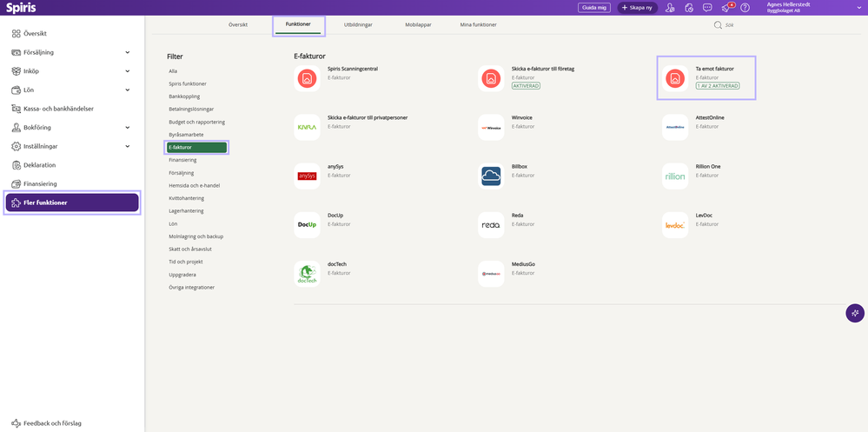
Task: Filter by Bankkoppling
Action: click(184, 97)
